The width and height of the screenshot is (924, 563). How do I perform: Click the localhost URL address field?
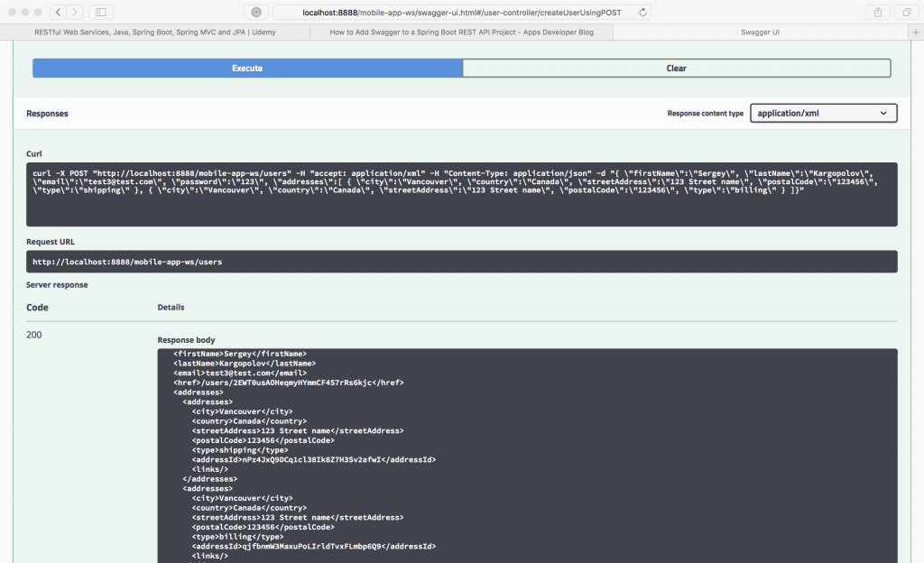tap(451, 13)
